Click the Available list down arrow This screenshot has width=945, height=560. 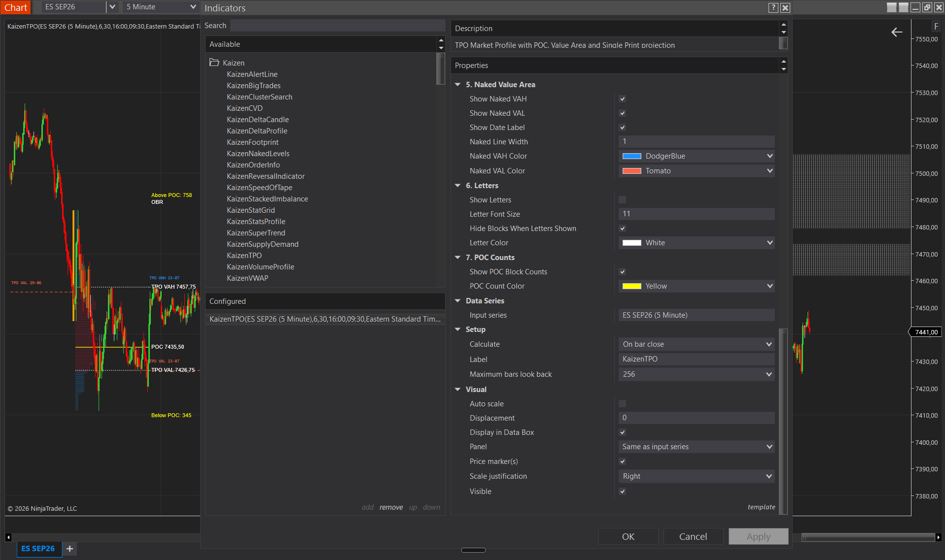click(x=441, y=48)
